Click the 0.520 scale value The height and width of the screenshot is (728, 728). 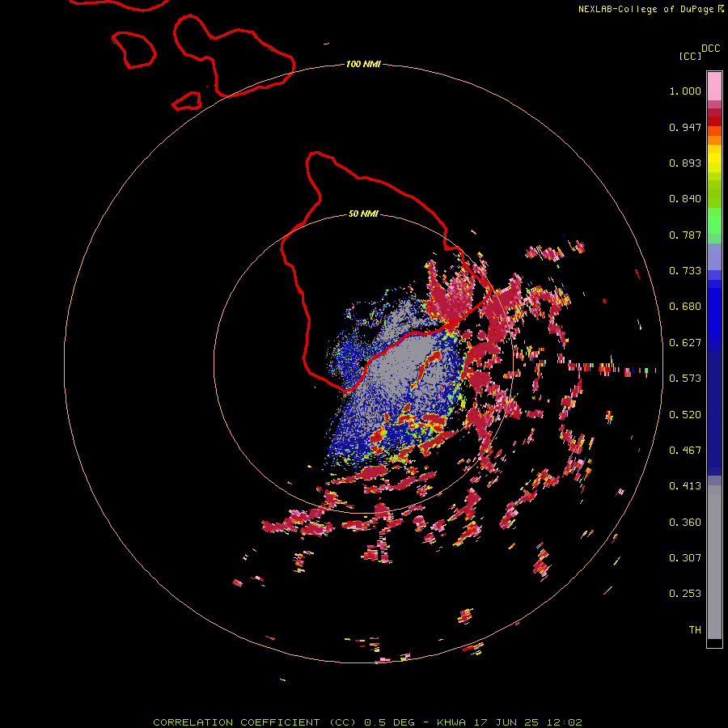coord(685,415)
